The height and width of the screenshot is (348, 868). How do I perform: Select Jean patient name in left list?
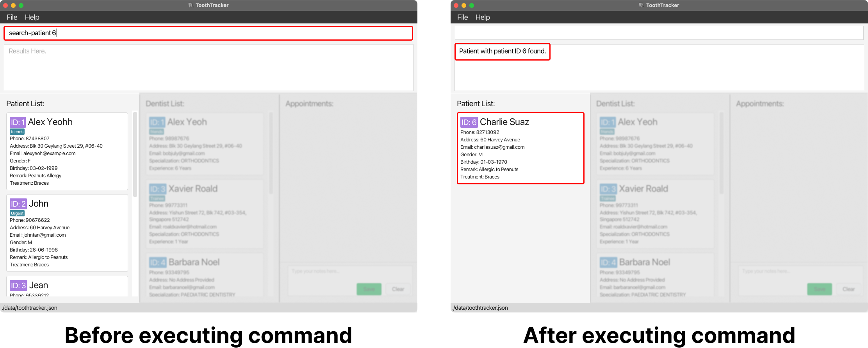pyautogui.click(x=39, y=285)
